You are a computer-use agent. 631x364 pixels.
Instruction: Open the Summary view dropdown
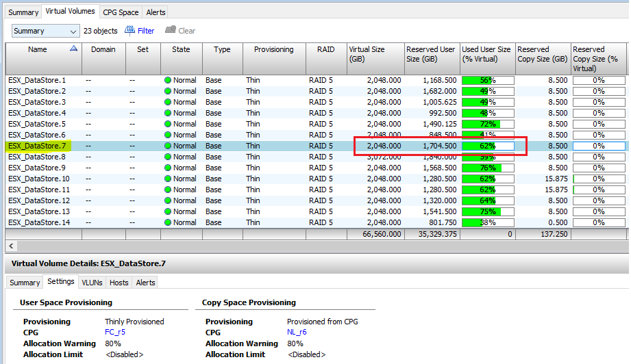coord(45,31)
